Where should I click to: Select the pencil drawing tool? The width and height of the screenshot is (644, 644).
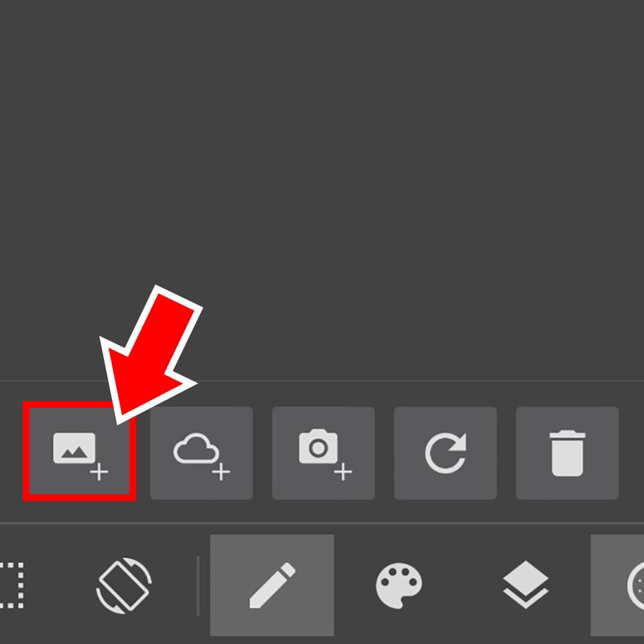[272, 585]
